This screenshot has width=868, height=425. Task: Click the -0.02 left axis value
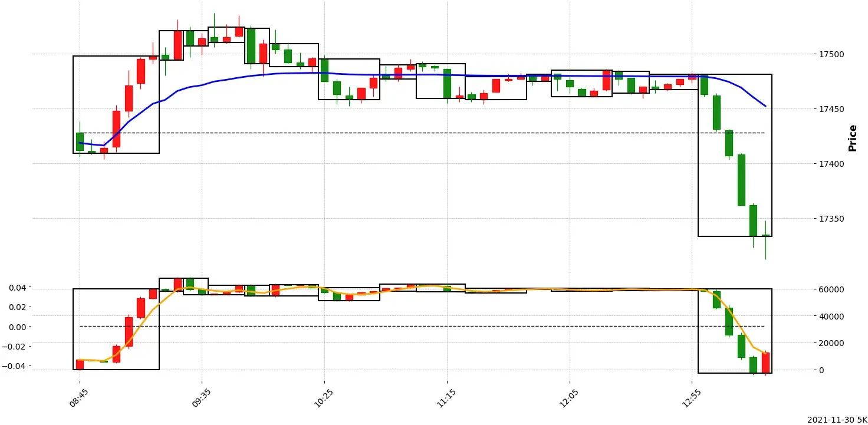point(15,347)
